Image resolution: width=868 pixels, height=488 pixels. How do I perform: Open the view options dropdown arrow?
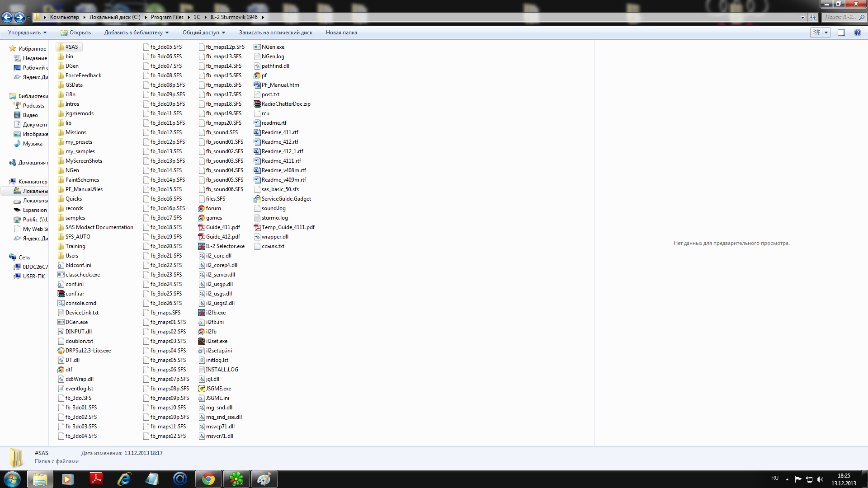tap(826, 33)
